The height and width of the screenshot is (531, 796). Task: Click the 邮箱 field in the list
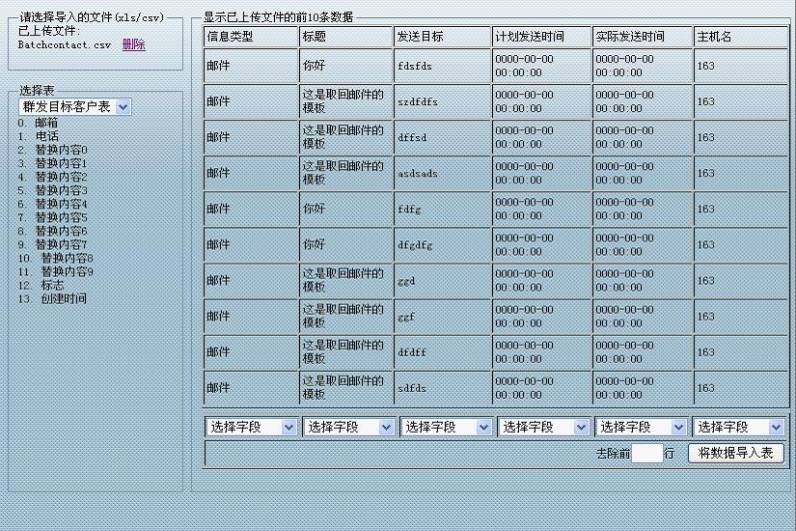pos(46,122)
